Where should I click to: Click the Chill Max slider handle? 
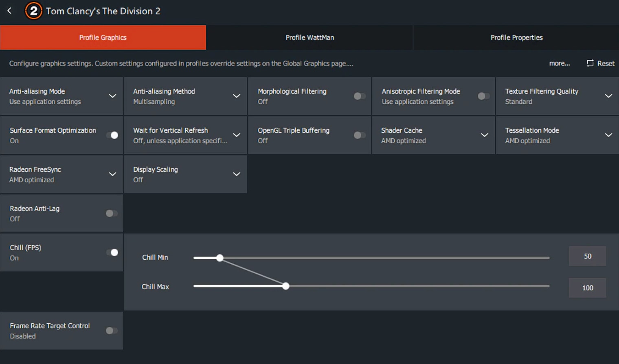286,286
